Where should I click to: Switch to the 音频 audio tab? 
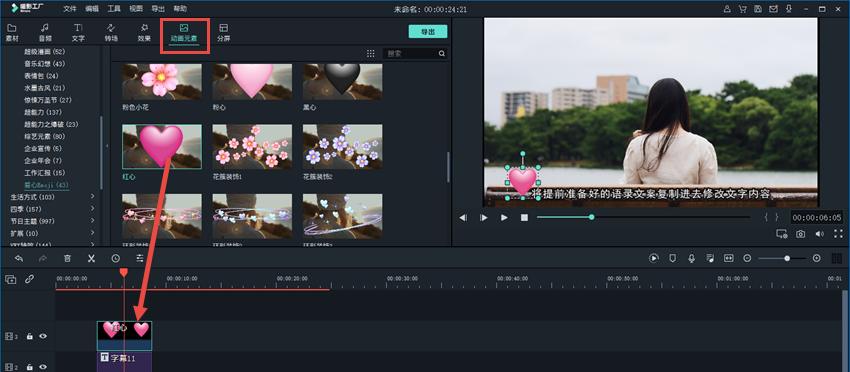click(x=45, y=33)
